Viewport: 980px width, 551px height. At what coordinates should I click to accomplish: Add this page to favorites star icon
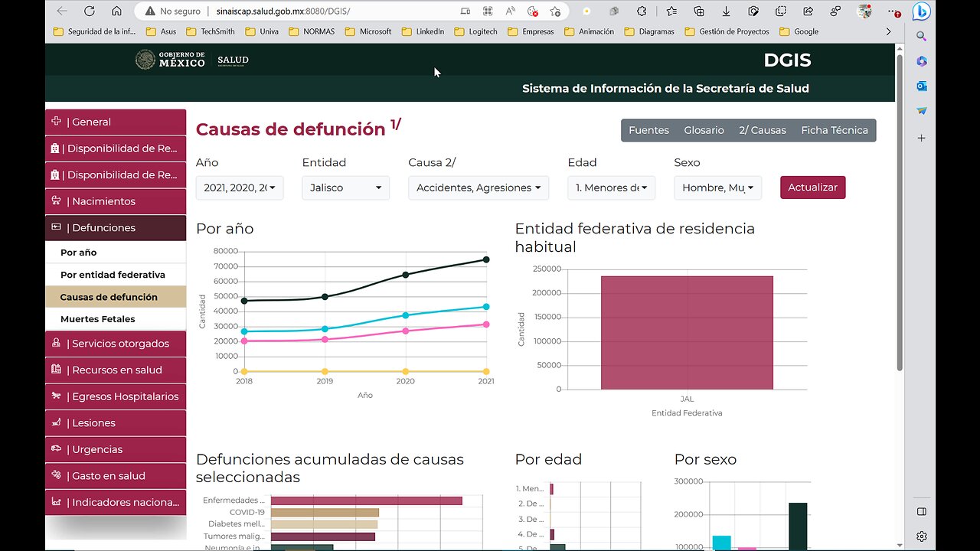coord(555,11)
